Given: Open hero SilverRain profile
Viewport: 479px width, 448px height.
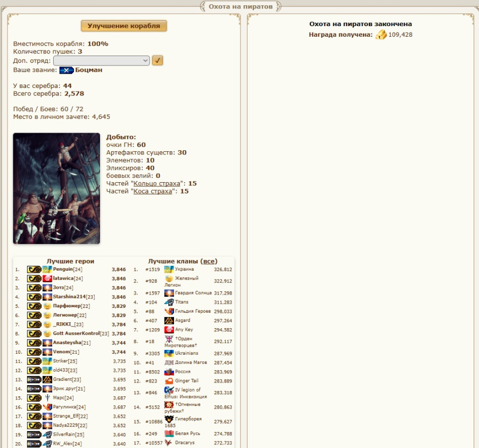Looking at the screenshot, I should (x=64, y=434).
